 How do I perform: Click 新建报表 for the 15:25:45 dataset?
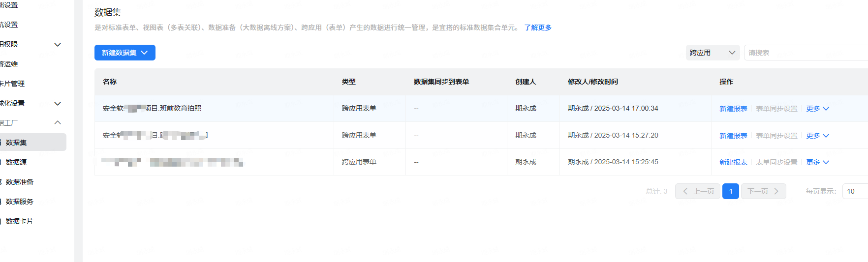tap(733, 162)
